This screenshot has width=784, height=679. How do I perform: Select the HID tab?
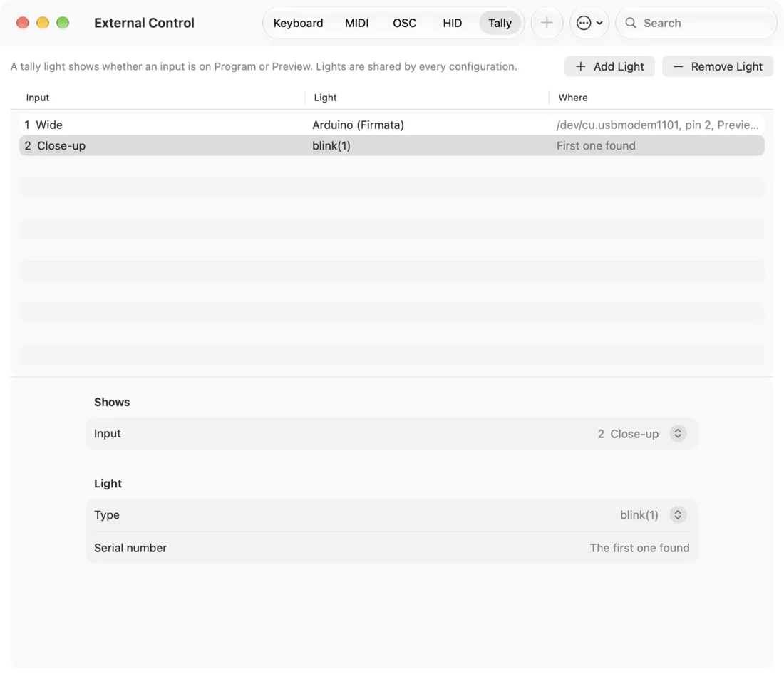pyautogui.click(x=452, y=23)
